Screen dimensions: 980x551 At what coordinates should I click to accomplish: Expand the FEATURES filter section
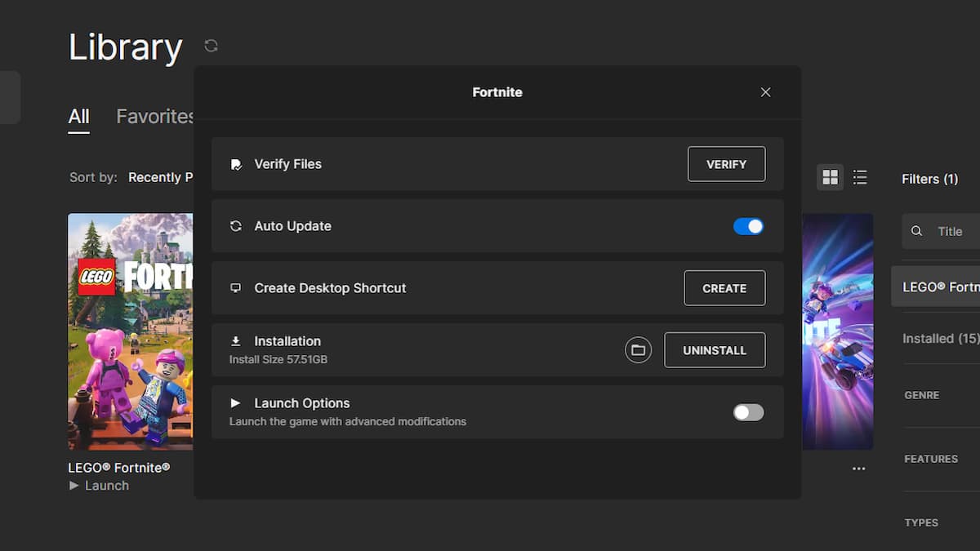coord(931,459)
